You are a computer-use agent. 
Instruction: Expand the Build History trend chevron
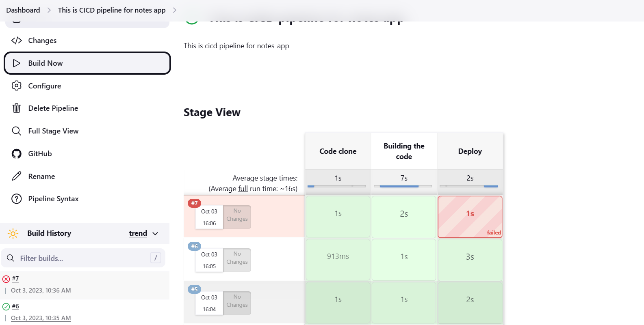tap(155, 234)
